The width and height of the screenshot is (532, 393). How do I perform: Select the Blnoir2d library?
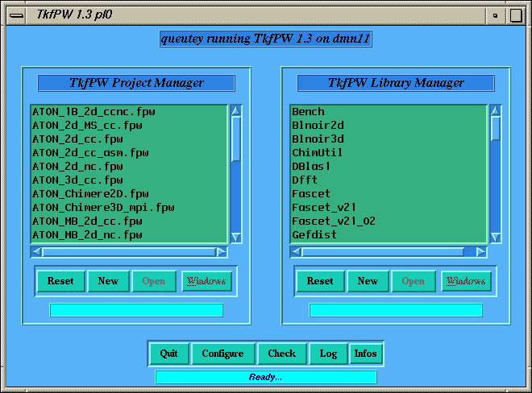(x=389, y=126)
